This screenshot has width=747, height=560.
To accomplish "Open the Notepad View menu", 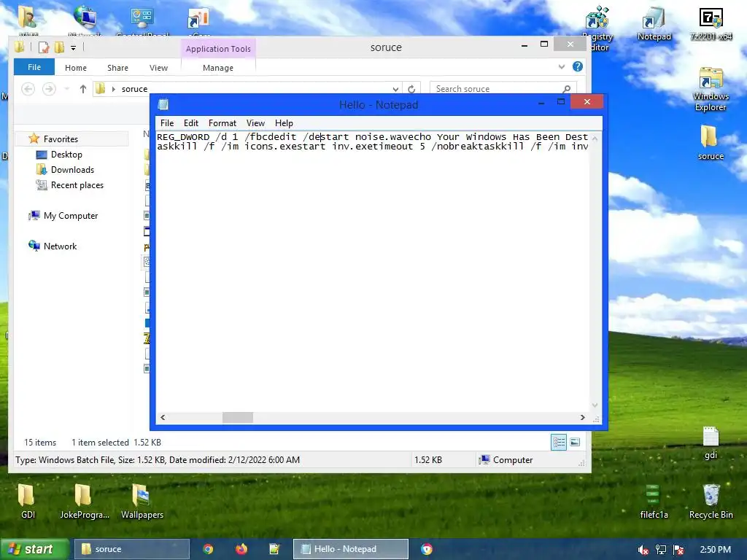I will 255,123.
